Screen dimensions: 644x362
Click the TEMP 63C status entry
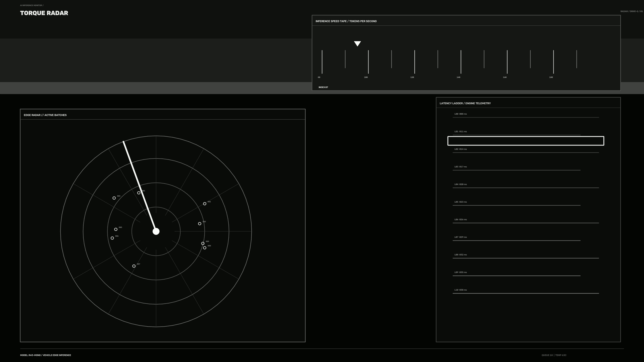pyautogui.click(x=561, y=355)
